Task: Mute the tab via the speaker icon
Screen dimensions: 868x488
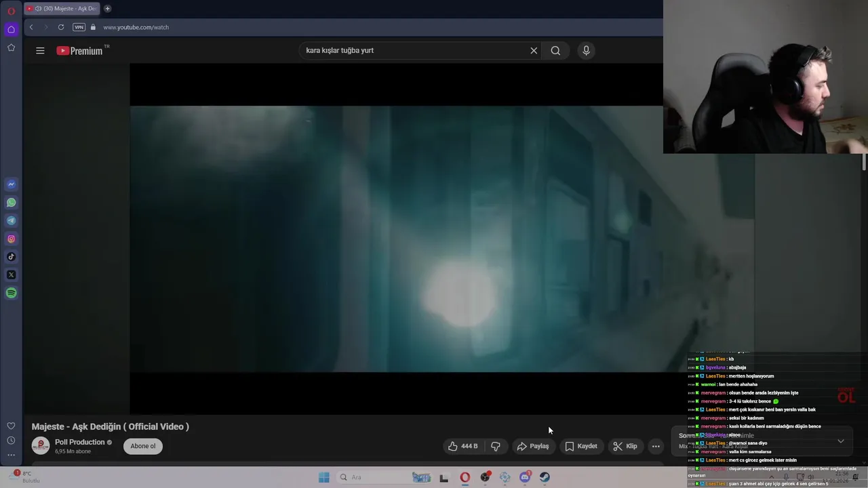Action: 38,9
